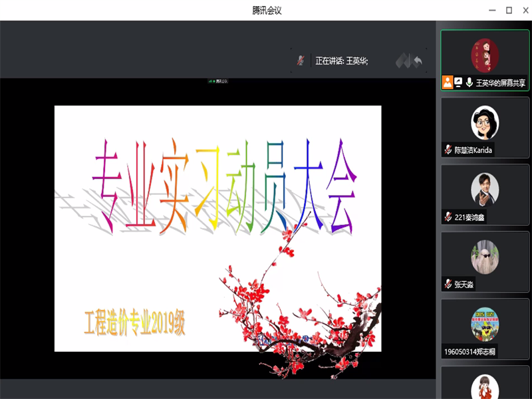
Task: Click the screen sharing monitor icon on 王英华's tile
Action: tap(458, 81)
